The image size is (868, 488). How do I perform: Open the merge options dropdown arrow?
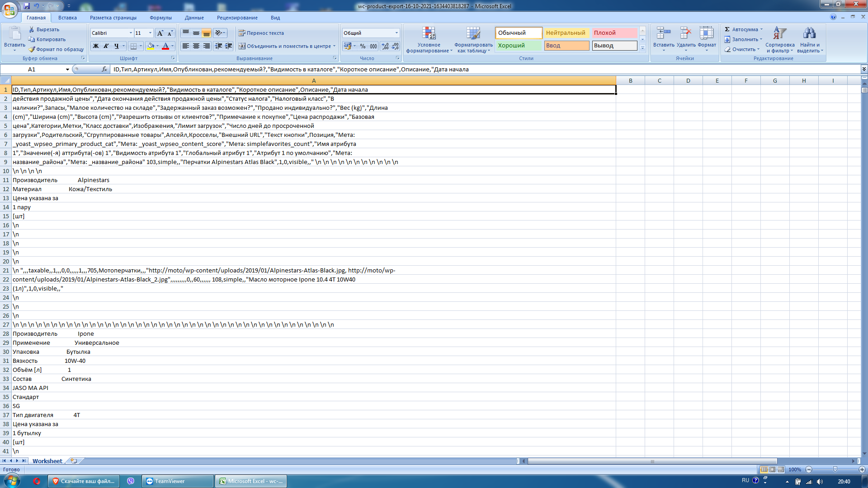[x=335, y=46]
